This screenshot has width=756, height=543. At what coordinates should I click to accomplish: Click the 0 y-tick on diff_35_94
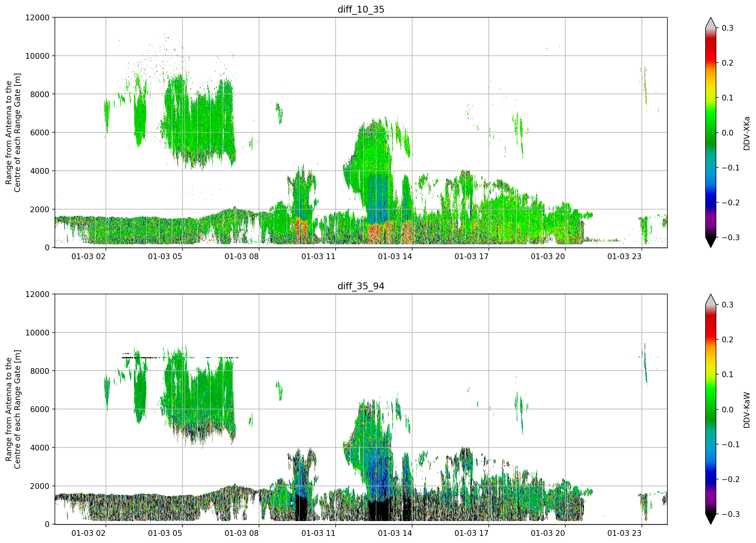click(47, 524)
